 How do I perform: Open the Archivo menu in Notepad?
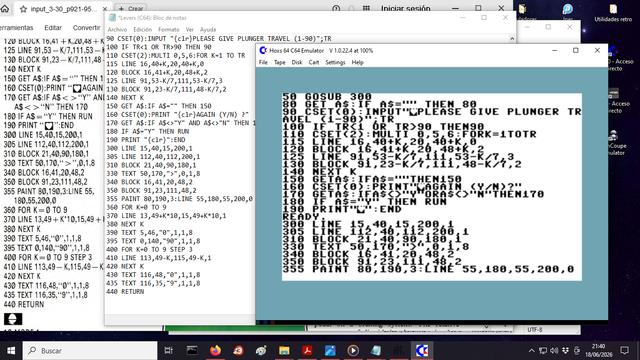[x=117, y=29]
